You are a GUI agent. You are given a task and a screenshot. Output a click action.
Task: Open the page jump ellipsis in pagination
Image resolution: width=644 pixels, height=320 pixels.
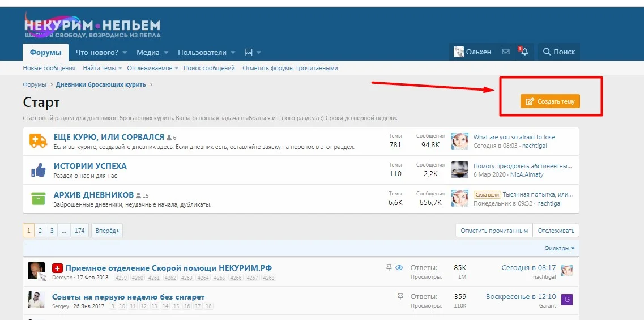tap(63, 231)
